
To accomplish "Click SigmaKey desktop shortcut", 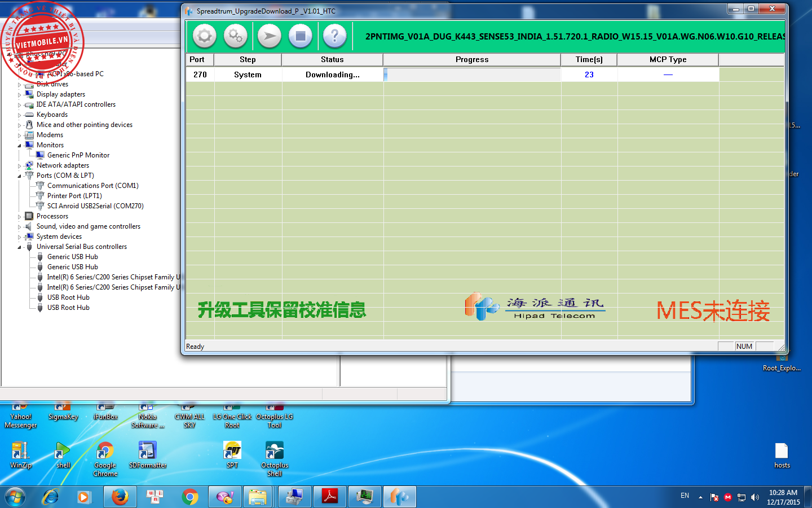I will (x=63, y=413).
